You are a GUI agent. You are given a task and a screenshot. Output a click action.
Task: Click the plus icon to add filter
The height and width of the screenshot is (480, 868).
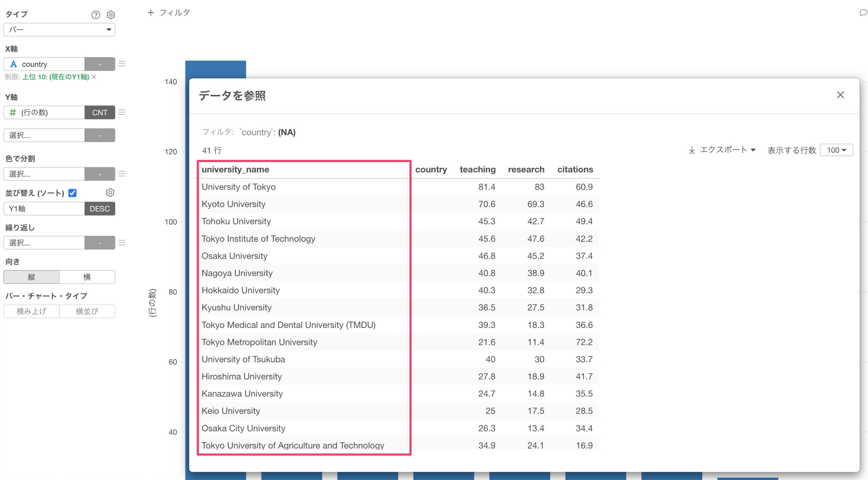click(x=151, y=12)
